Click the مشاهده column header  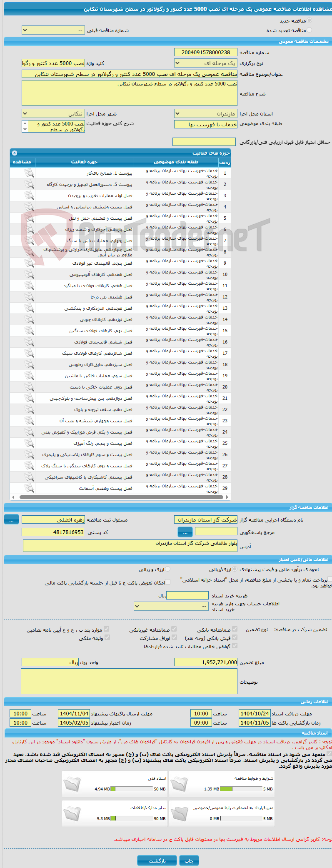point(22,162)
